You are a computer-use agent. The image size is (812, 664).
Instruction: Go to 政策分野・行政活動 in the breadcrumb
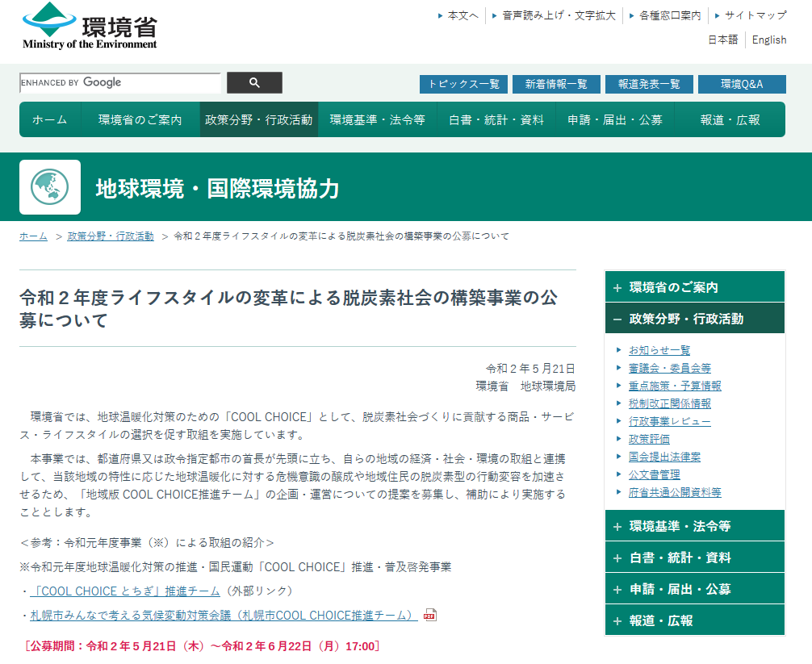(x=111, y=236)
